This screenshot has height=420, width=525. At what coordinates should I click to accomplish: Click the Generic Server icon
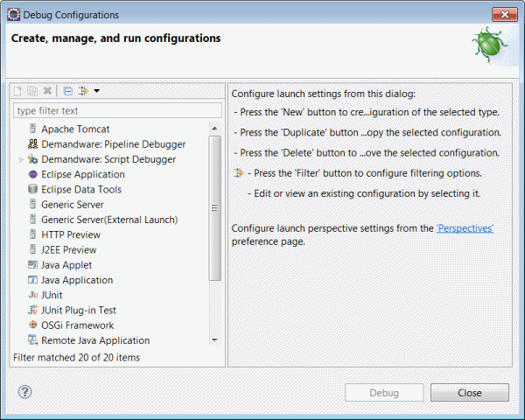(x=32, y=204)
